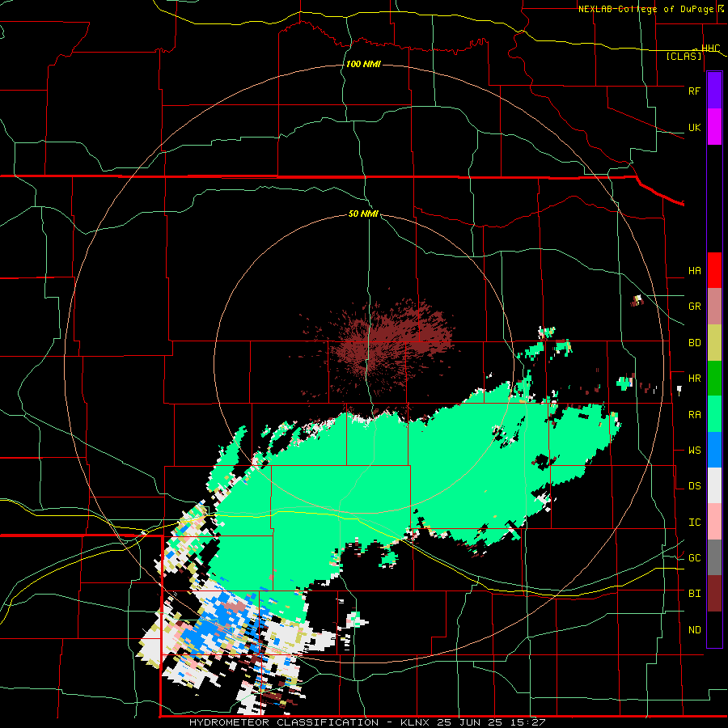This screenshot has width=728, height=728.
Task: Click the DS white legend block
Action: pyautogui.click(x=714, y=485)
